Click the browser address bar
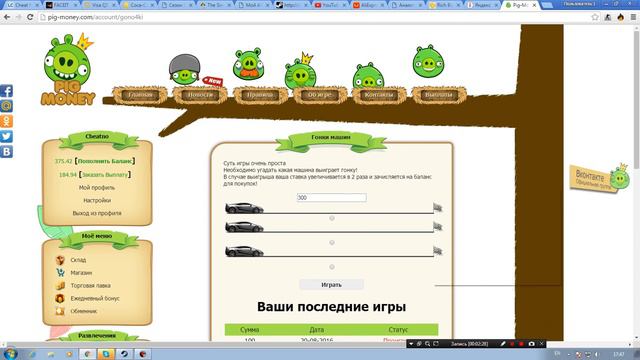Image resolution: width=640 pixels, height=360 pixels. coord(314,17)
